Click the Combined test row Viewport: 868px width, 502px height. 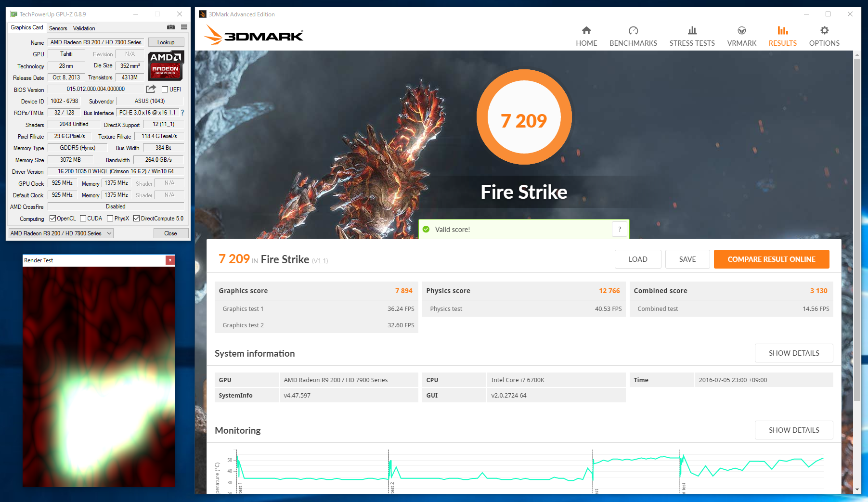click(731, 309)
